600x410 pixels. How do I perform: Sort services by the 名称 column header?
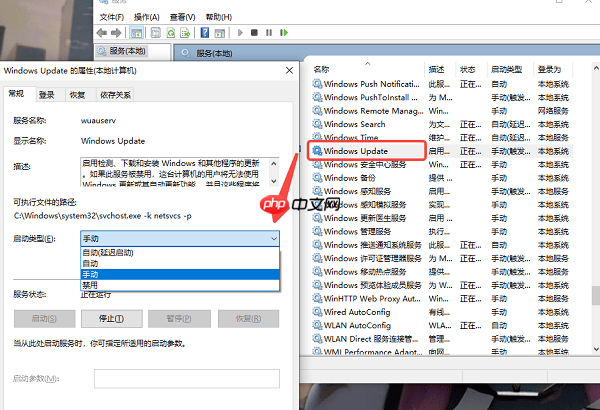coord(367,69)
